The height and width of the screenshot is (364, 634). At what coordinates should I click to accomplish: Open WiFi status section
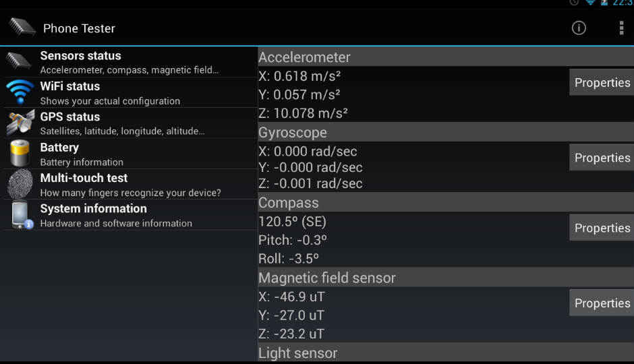pyautogui.click(x=130, y=93)
